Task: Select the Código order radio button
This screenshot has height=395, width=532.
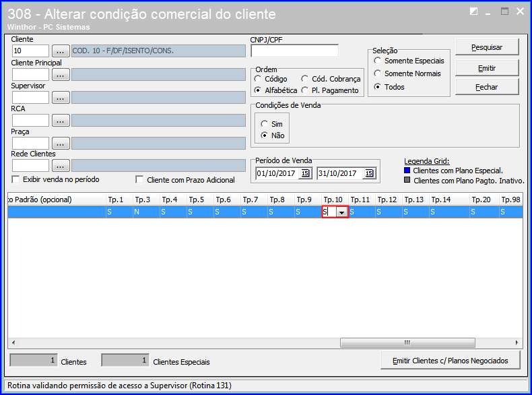Action: point(258,79)
